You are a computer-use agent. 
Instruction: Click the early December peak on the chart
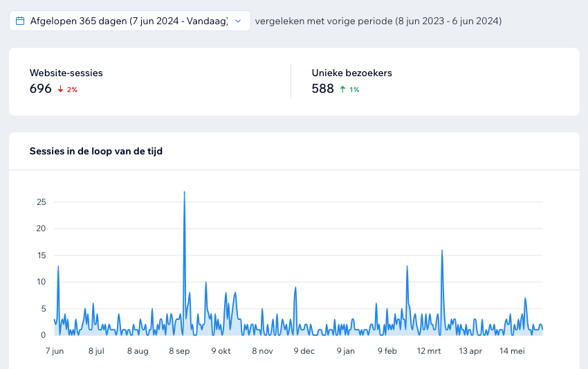click(295, 287)
